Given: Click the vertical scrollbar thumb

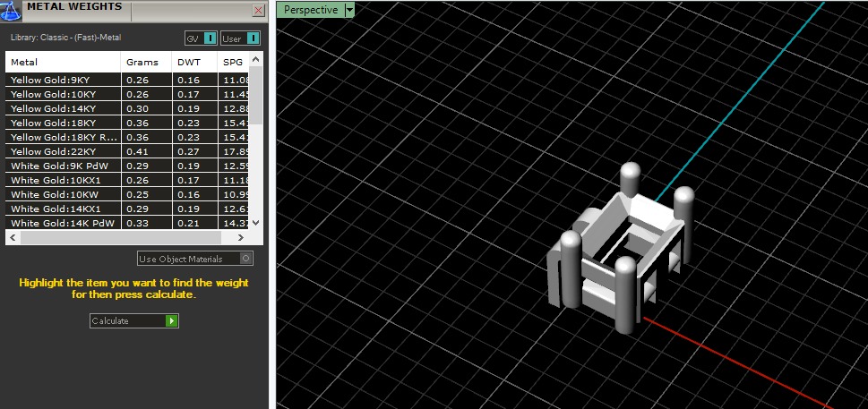Looking at the screenshot, I should (255, 96).
